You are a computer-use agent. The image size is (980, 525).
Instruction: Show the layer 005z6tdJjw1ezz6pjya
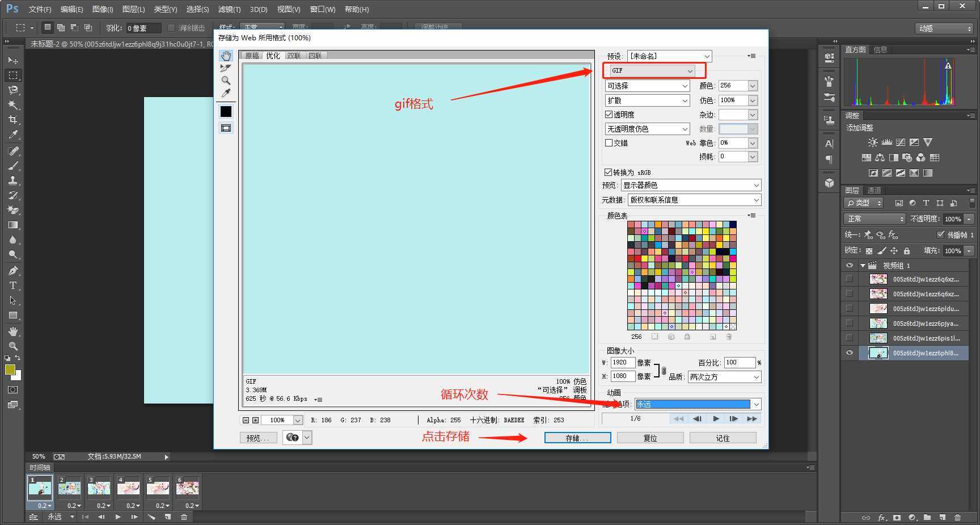click(x=849, y=323)
